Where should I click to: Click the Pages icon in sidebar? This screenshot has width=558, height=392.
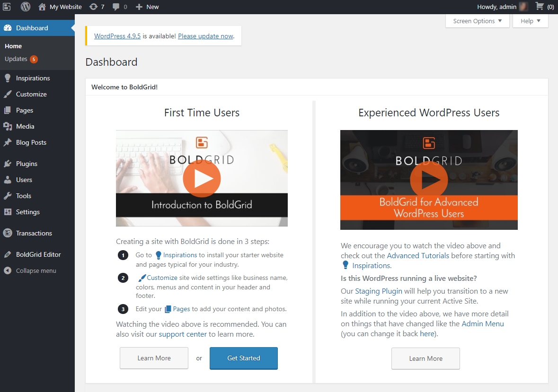tap(8, 110)
